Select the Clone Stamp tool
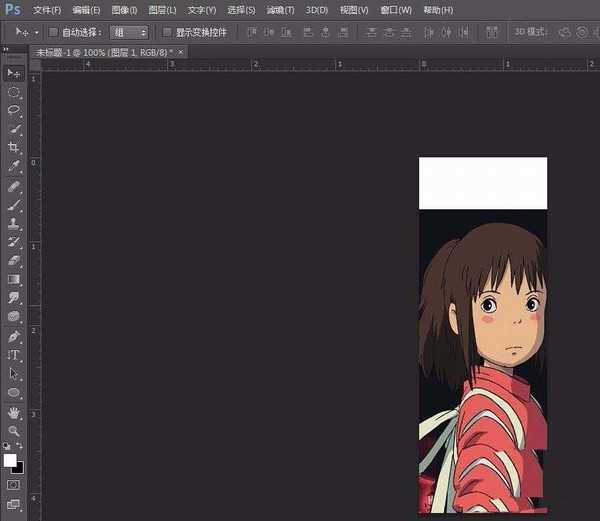Image resolution: width=600 pixels, height=521 pixels. [14, 223]
